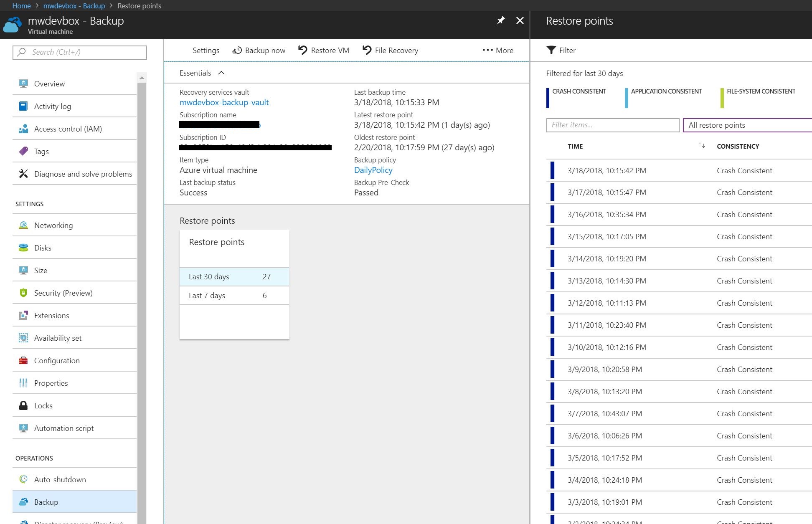Image resolution: width=812 pixels, height=524 pixels.
Task: Click the Security (Preview) shield icon
Action: [23, 293]
